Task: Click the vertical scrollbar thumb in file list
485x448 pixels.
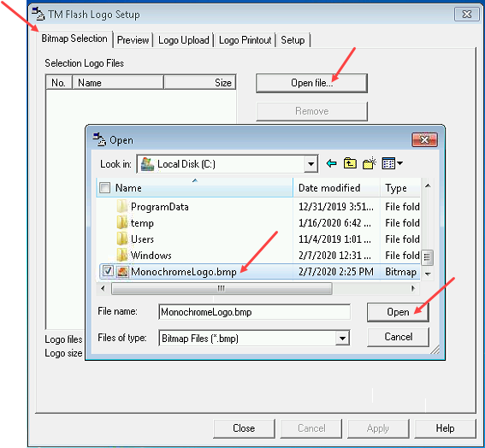Action: click(427, 257)
